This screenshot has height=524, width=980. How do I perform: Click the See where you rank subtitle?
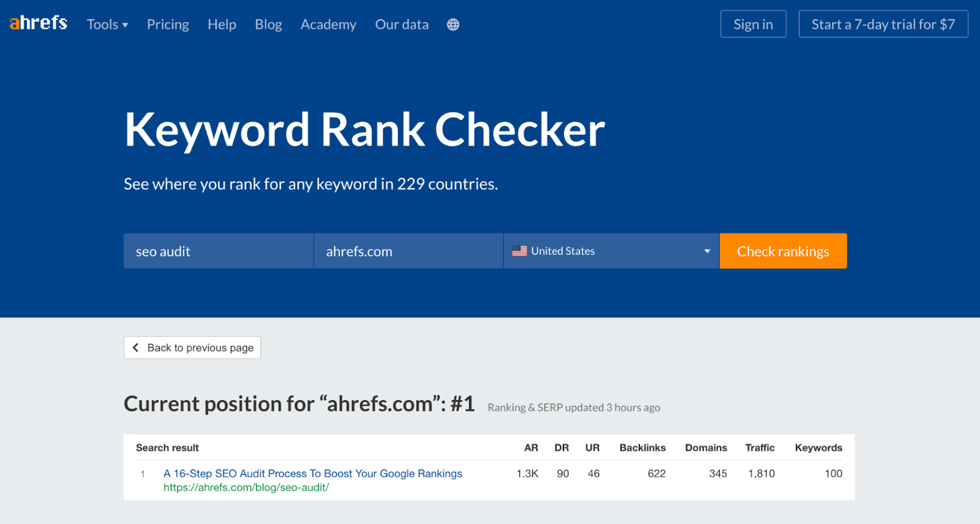pyautogui.click(x=311, y=184)
